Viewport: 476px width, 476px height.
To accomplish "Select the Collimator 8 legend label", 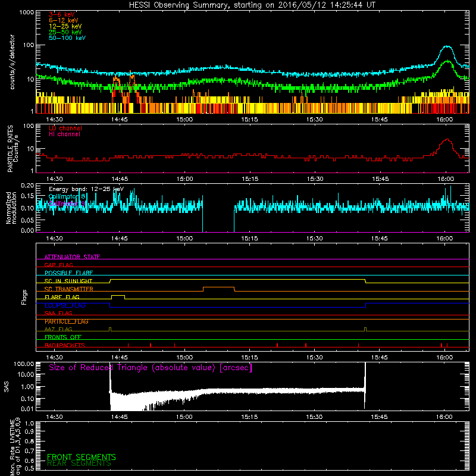I will coord(67,196).
